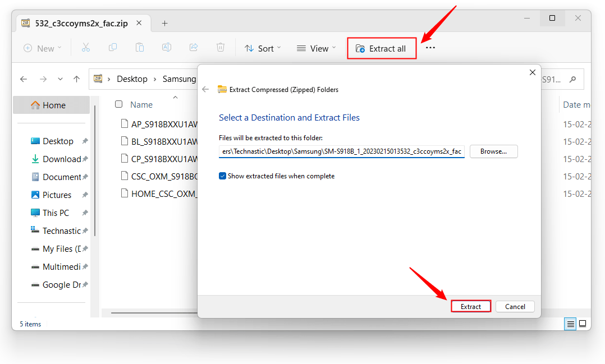
Task: Click Extract all in the toolbar
Action: [381, 48]
